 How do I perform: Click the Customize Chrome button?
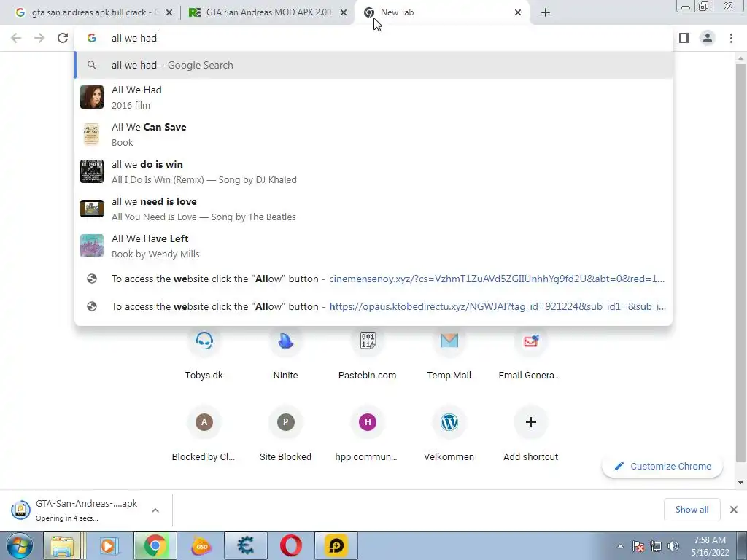[662, 466]
